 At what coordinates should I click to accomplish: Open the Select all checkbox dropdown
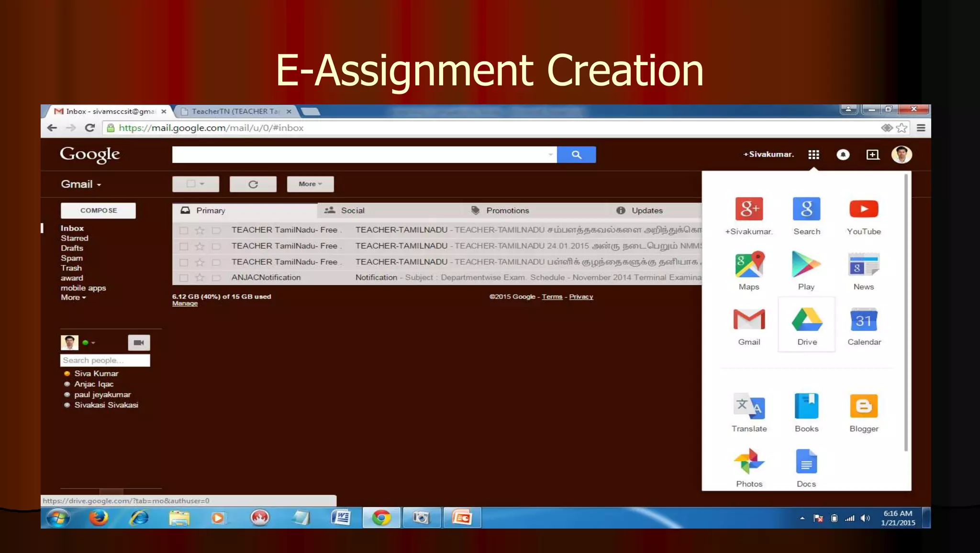[x=196, y=184]
